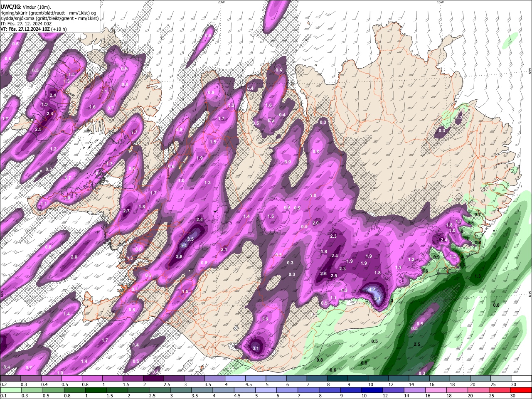Click the 'IT: Fös. 27. 12. 2024 00Z' line
Screen dimensions: 532x399
pyautogui.click(x=26, y=24)
